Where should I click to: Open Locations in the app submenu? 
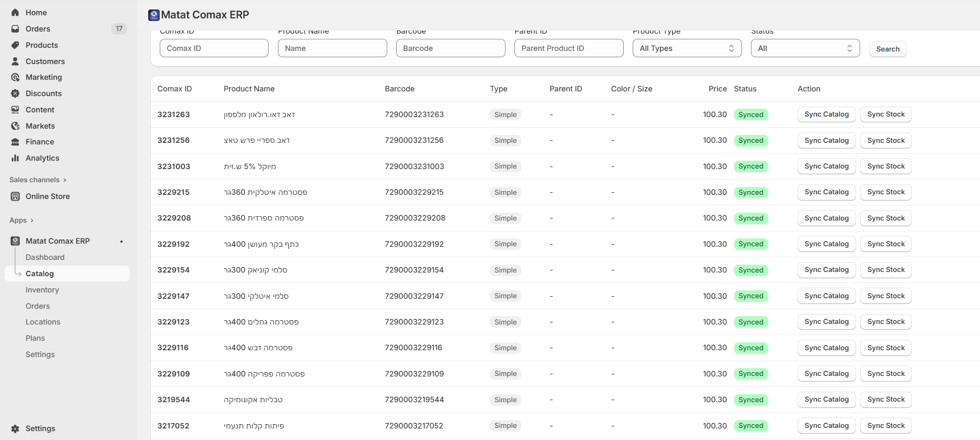43,322
